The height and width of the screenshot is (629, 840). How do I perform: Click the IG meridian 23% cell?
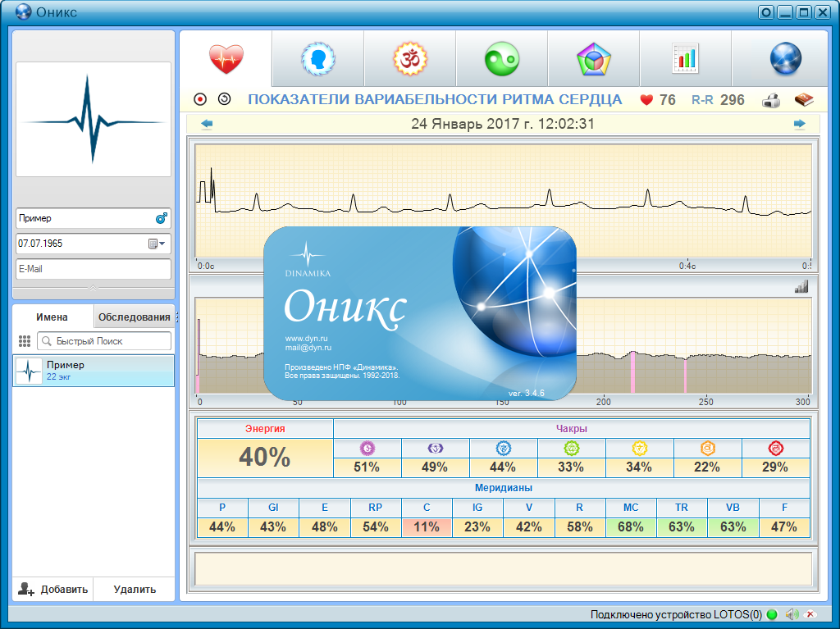coord(477,527)
